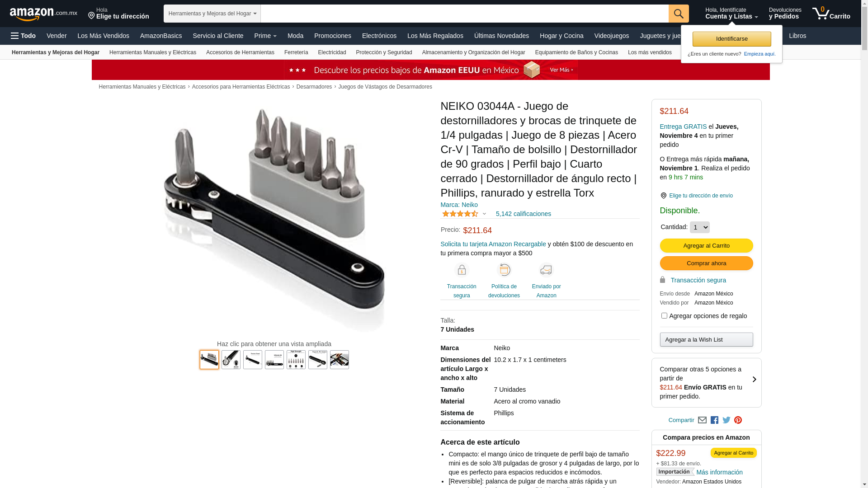
Task: Click the Agregar al Carrito button
Action: tap(706, 246)
